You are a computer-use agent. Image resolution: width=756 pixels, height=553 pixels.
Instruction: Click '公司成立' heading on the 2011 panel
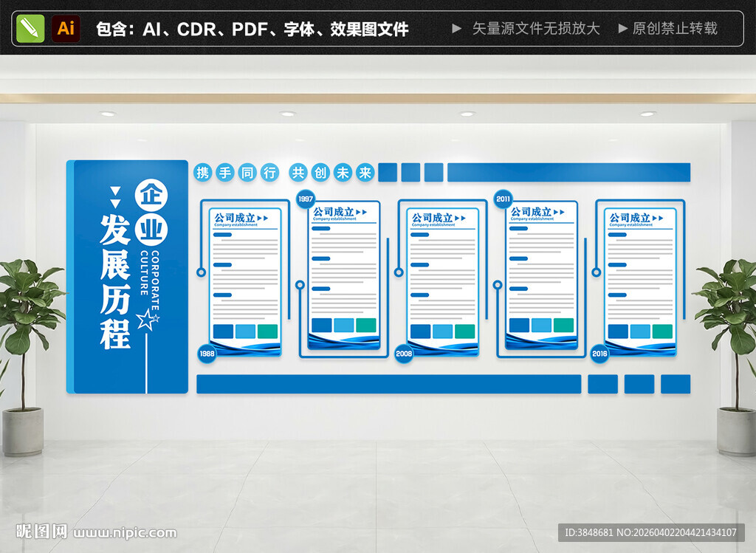[x=532, y=212]
